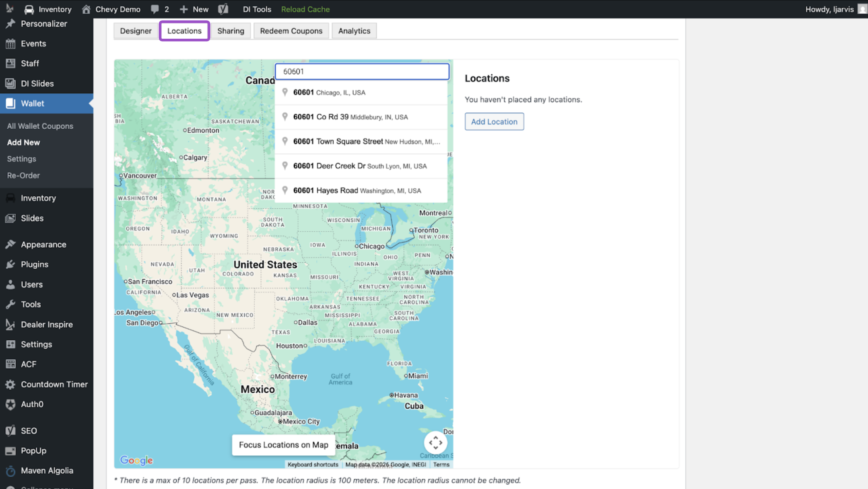The height and width of the screenshot is (489, 868).
Task: Select Add New under Wallet
Action: pyautogui.click(x=23, y=143)
